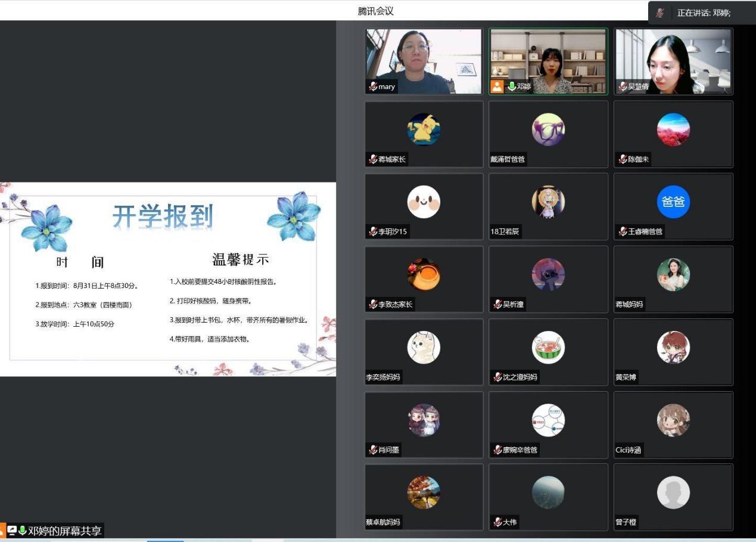Click the 蔡卓航妈妈 participant tile
Viewport: 756px width, 542px height.
(424, 497)
